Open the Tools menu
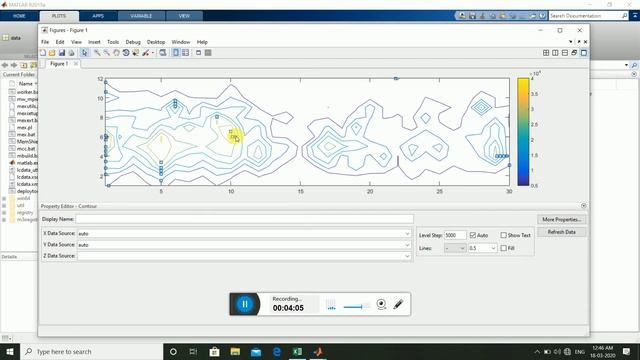 click(113, 42)
